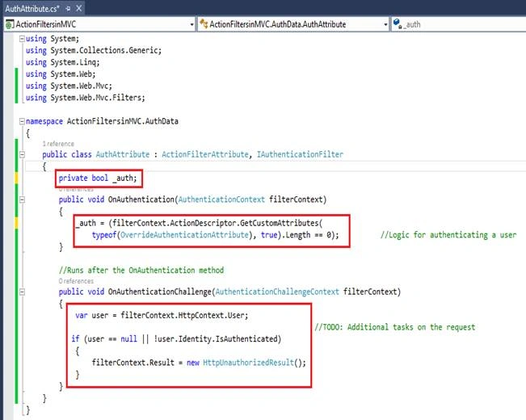Click the ActionFilterAttribute base class name

pos(205,154)
